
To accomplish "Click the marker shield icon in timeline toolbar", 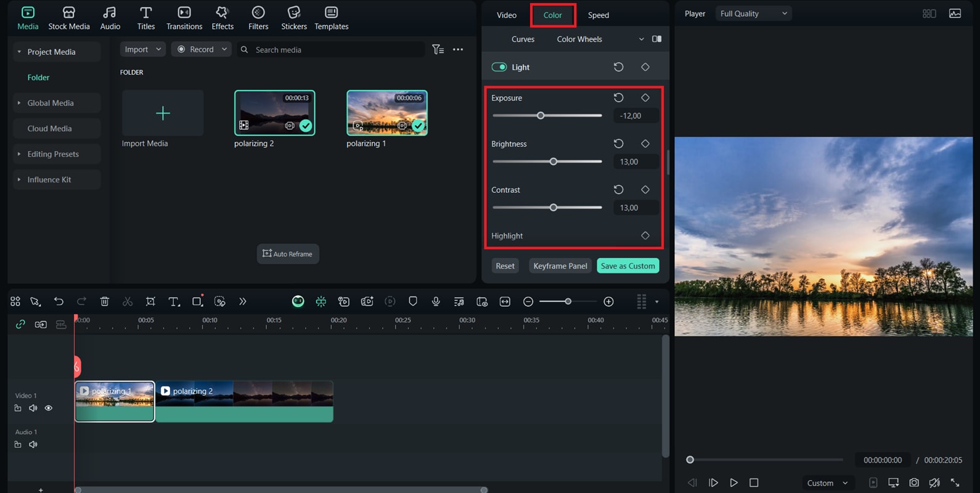I will [x=413, y=301].
